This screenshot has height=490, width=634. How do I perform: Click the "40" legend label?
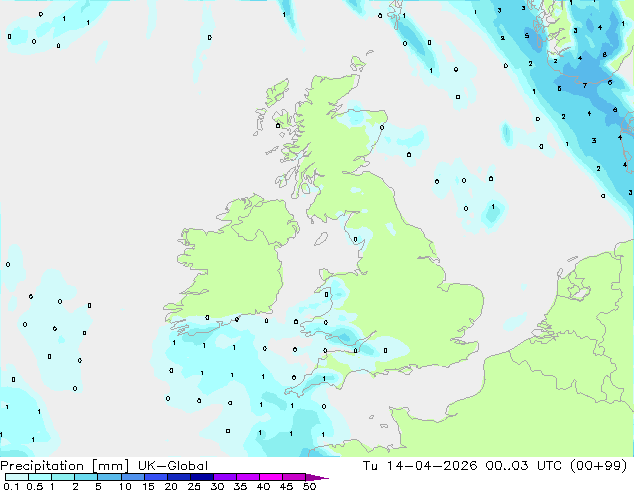point(263,486)
